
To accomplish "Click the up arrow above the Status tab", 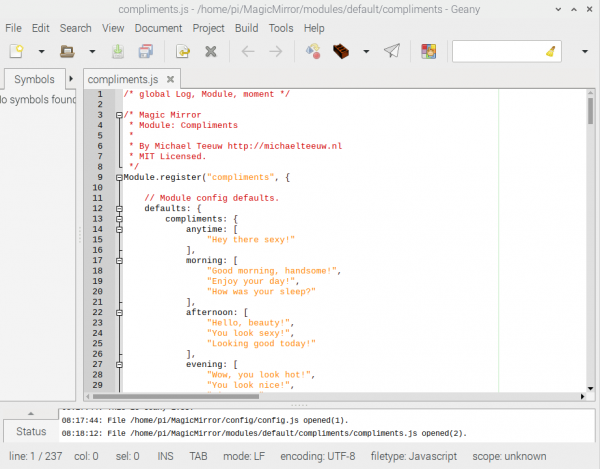I will pos(31,413).
